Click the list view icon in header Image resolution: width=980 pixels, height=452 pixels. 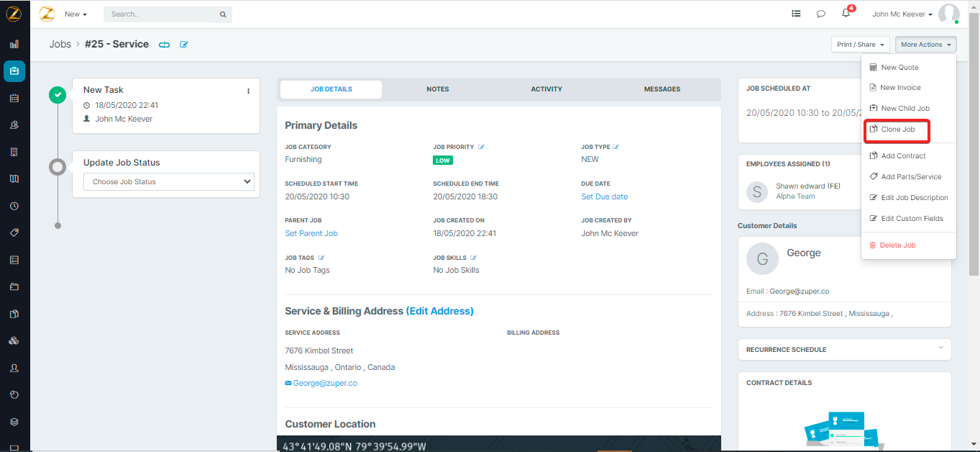point(796,14)
